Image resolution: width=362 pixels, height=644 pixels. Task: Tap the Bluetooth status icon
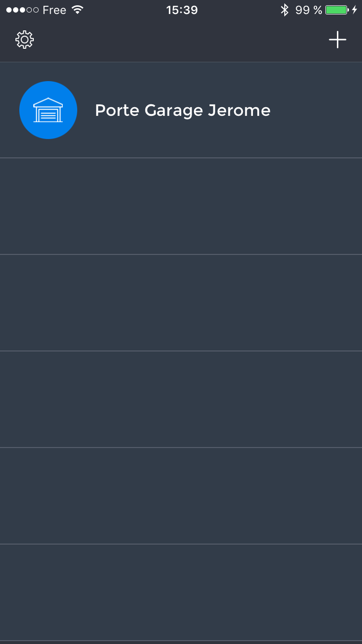(x=285, y=10)
